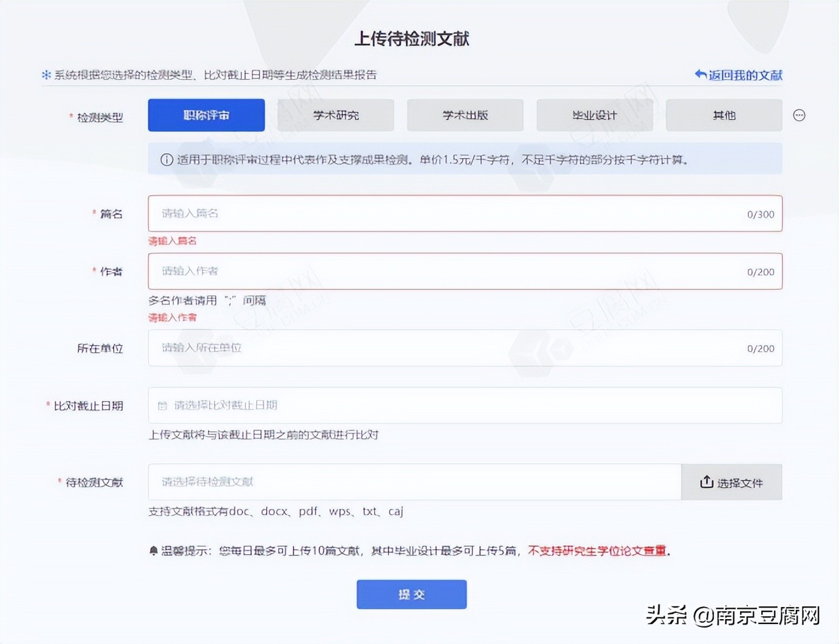Click the upload icon on 选择文件 button
Viewport: 839px width, 644px height.
coord(706,482)
